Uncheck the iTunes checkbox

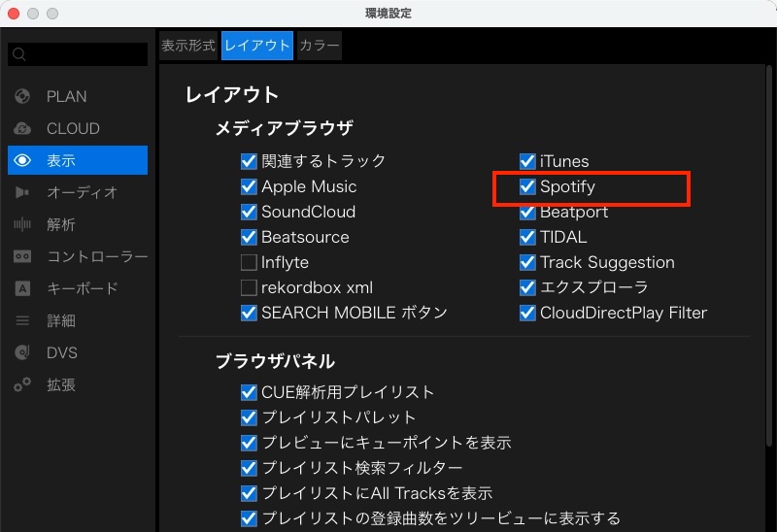click(x=527, y=161)
